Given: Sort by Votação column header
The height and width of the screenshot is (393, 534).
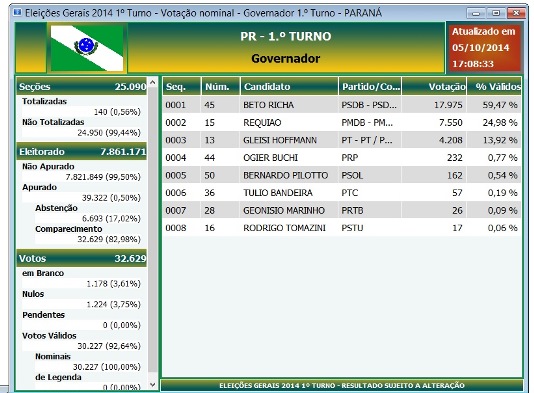Looking at the screenshot, I should click(x=434, y=87).
